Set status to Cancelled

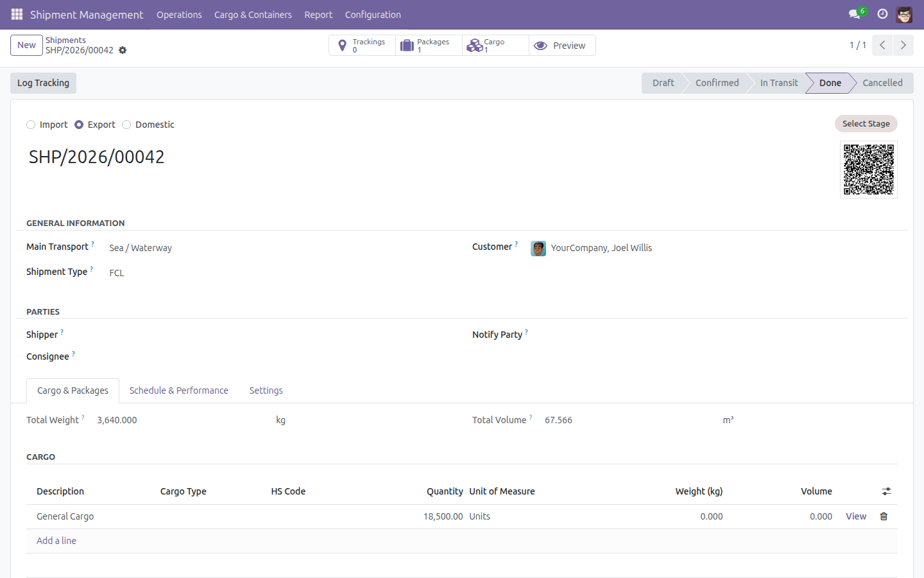pos(882,83)
